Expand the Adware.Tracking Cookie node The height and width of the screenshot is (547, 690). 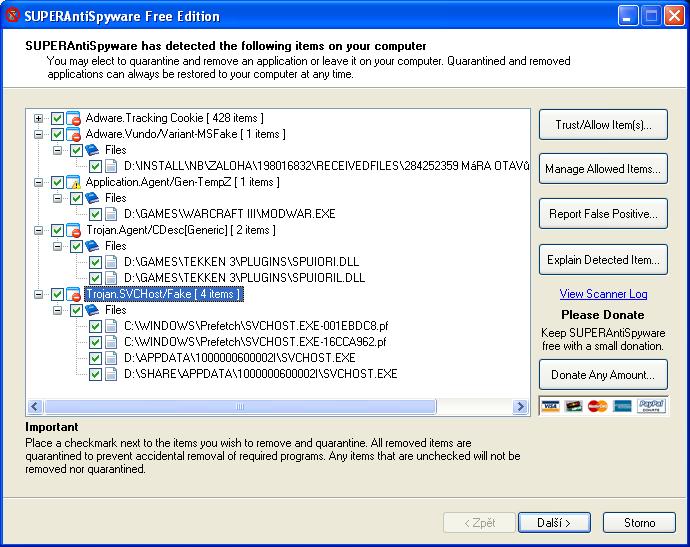[x=39, y=118]
